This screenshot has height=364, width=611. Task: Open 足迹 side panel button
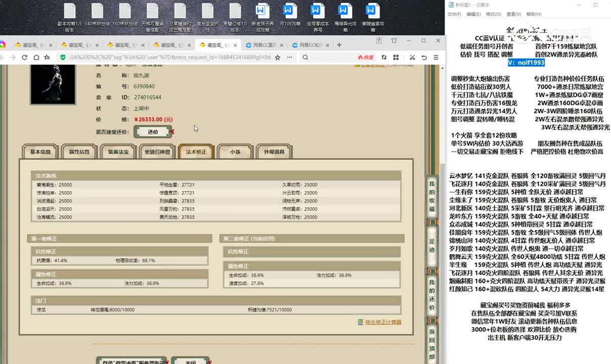pos(432,245)
